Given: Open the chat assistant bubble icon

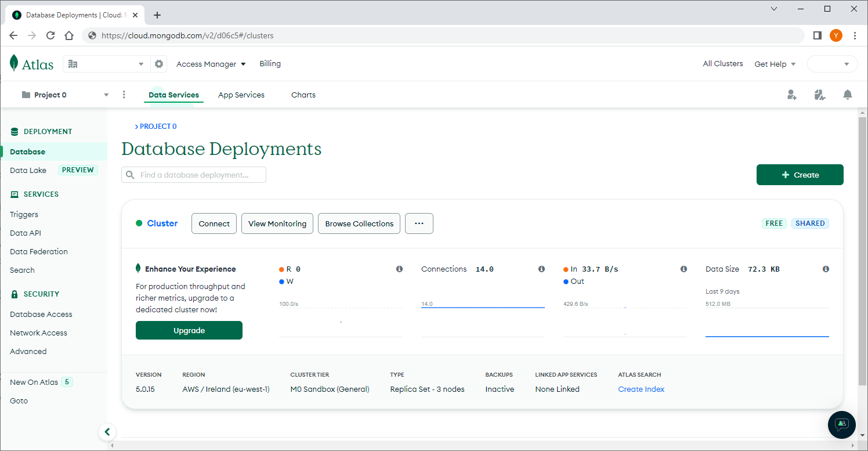Looking at the screenshot, I should click(842, 425).
